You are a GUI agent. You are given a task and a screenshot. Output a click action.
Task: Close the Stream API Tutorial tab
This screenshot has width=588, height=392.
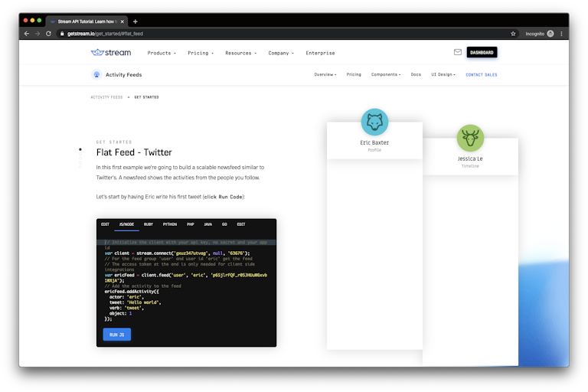point(122,21)
